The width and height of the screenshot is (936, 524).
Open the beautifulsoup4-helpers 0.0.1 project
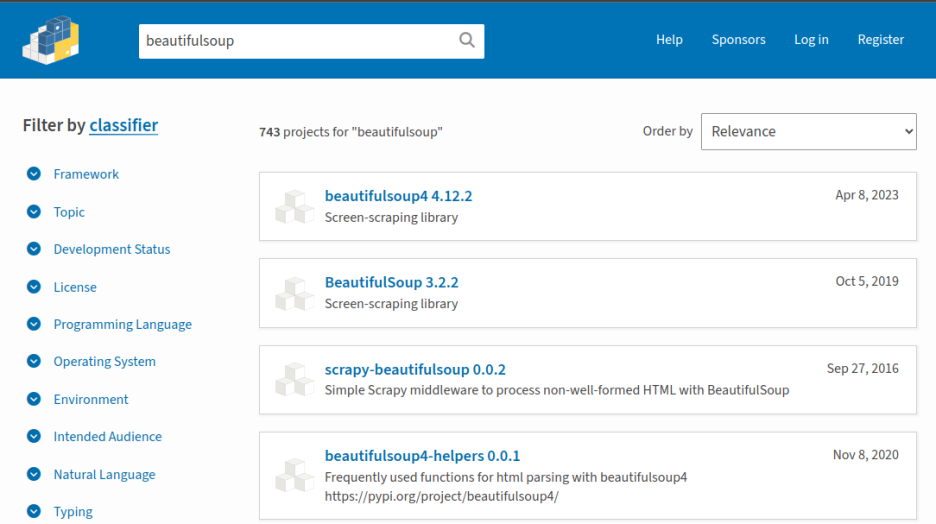[x=422, y=456]
